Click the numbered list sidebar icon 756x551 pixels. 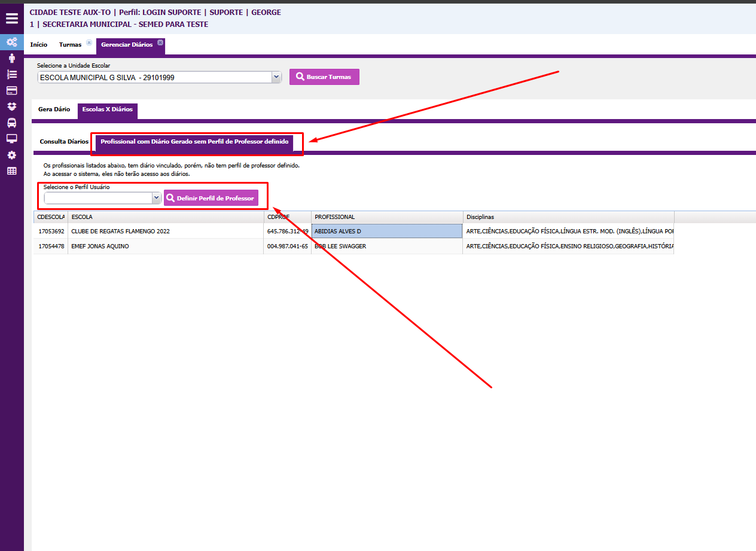(x=12, y=74)
